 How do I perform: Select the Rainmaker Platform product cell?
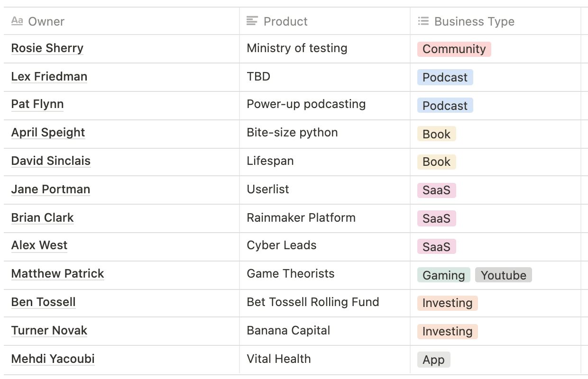tap(325, 218)
